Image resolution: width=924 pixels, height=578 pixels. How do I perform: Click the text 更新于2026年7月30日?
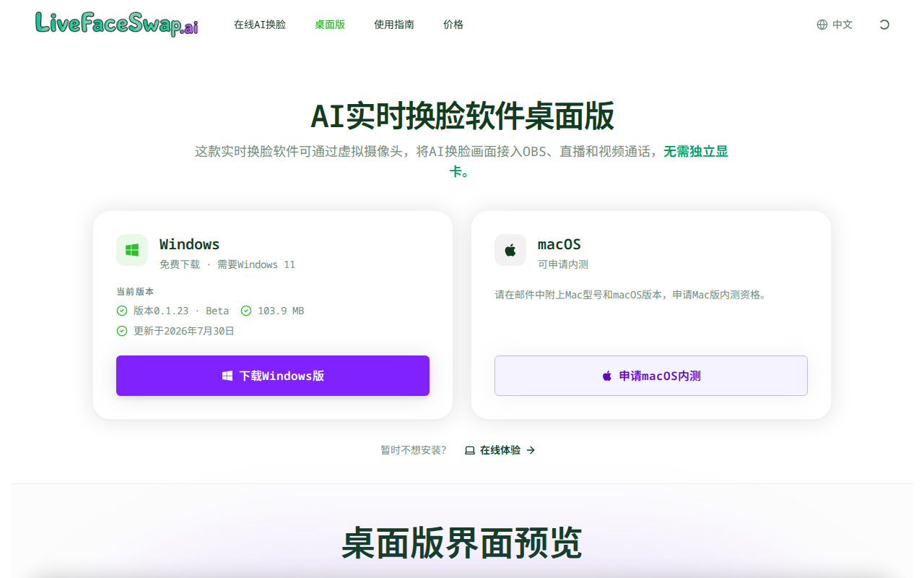point(184,331)
